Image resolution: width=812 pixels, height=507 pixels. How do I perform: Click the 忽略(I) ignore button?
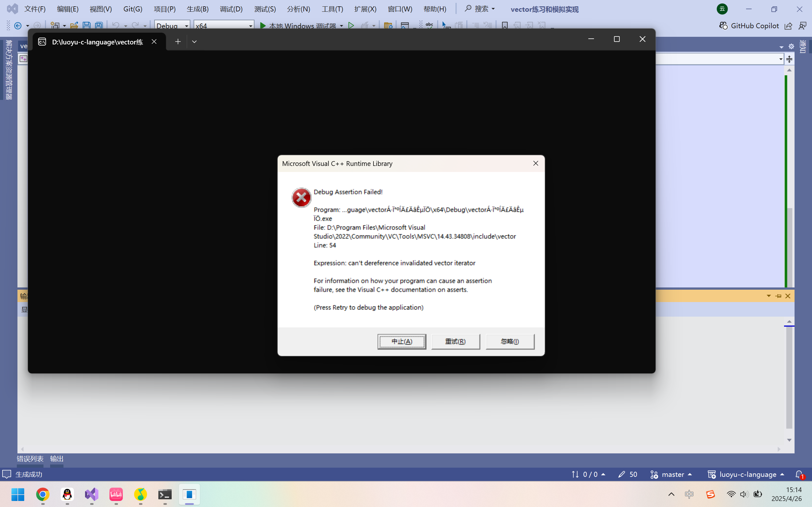[x=510, y=341]
